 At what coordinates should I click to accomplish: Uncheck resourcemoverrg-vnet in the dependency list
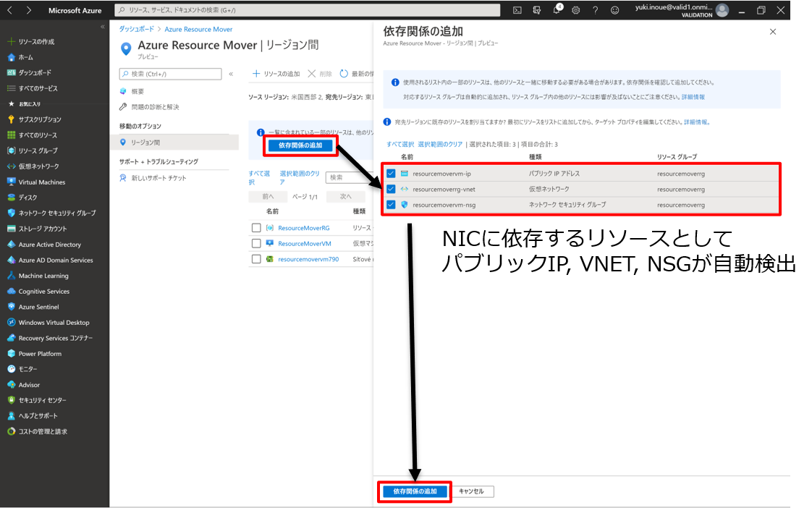point(391,189)
